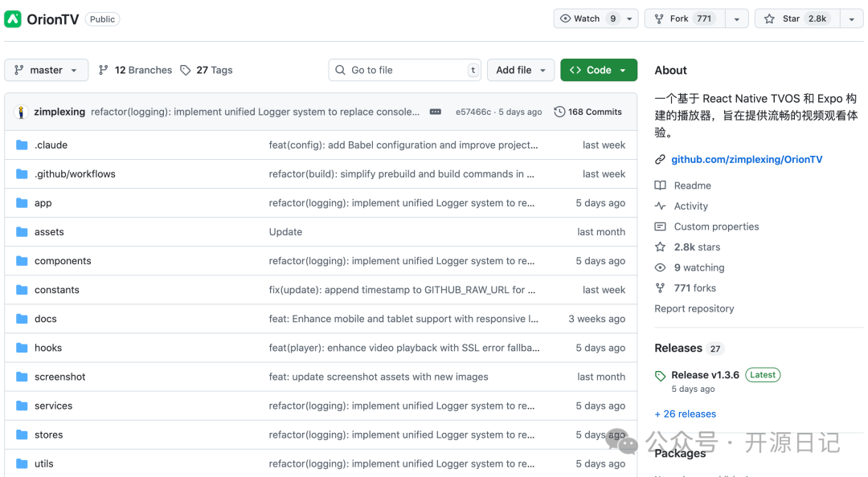Click the zimplexing author name
This screenshot has width=868, height=477.
pos(59,112)
